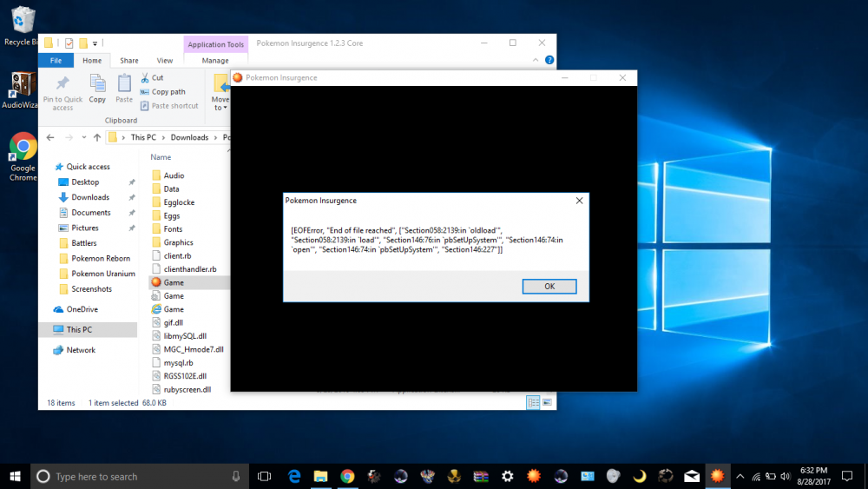868x489 pixels.
Task: Open the Customize Quick Access Toolbar dropdown
Action: click(95, 43)
